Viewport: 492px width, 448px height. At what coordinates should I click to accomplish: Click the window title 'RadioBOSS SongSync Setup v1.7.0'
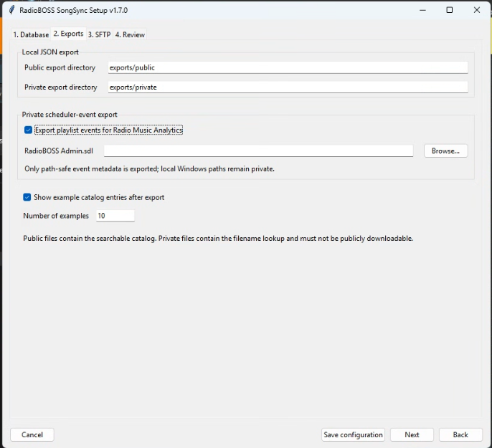pos(73,10)
